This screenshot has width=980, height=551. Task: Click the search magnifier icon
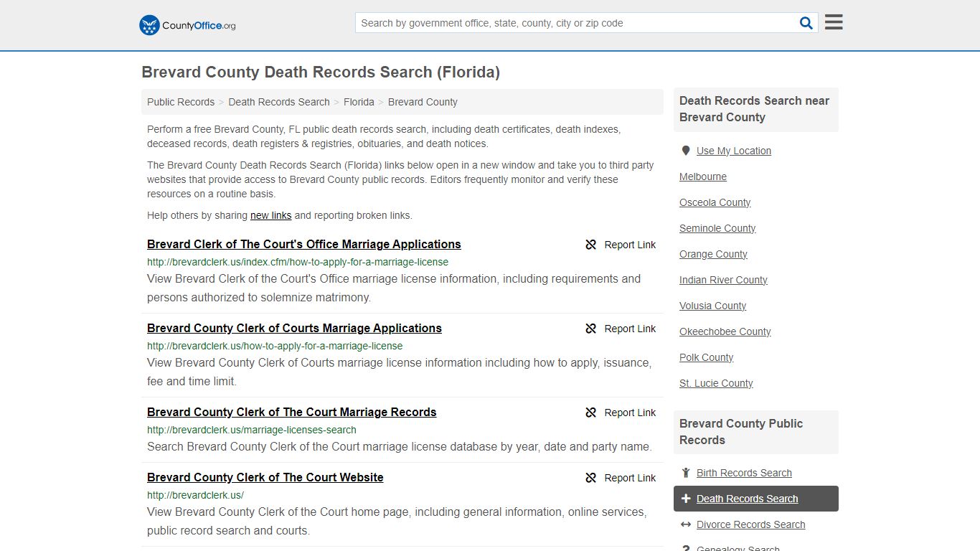coord(806,23)
